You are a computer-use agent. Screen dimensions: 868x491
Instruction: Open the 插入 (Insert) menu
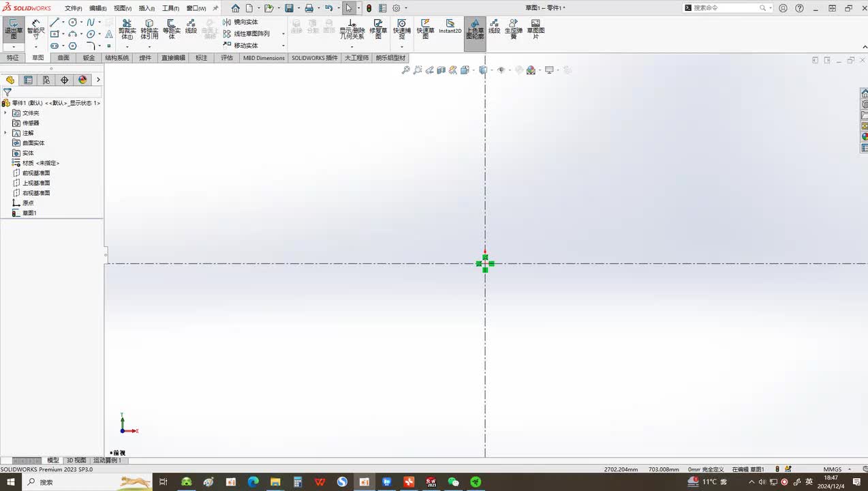point(146,8)
